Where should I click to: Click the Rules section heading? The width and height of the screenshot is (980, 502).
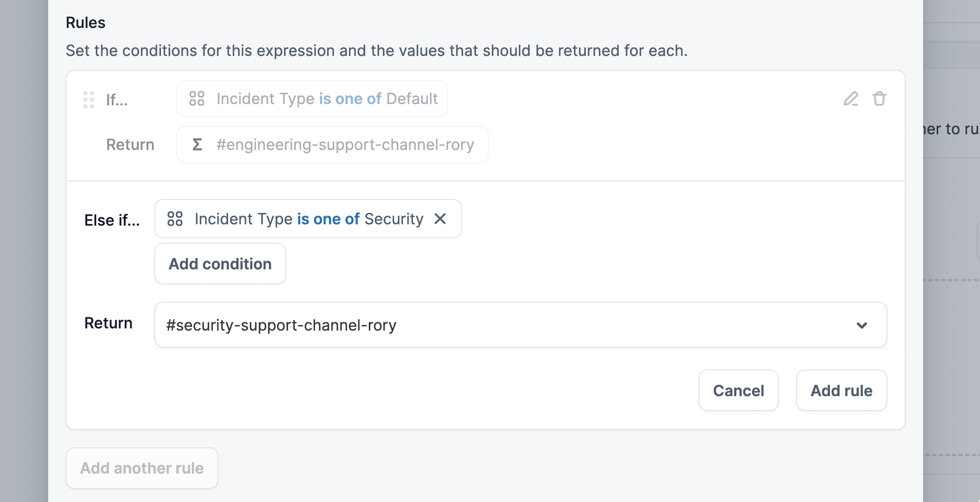(85, 23)
